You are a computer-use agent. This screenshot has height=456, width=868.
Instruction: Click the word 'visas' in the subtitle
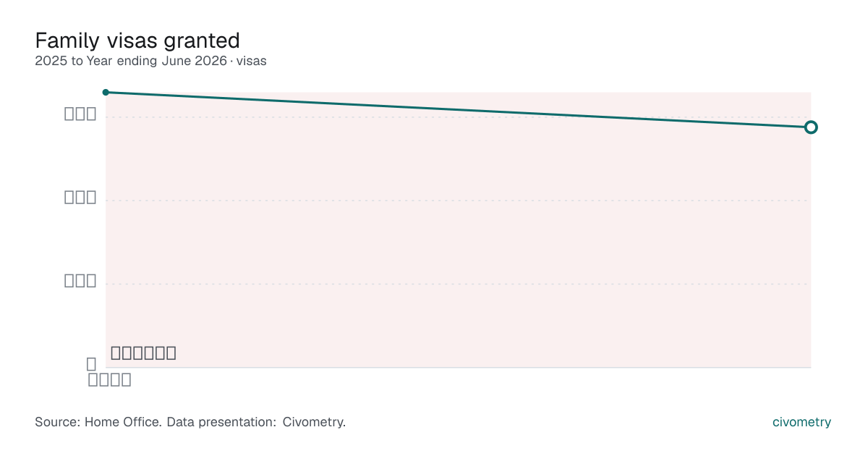(251, 61)
